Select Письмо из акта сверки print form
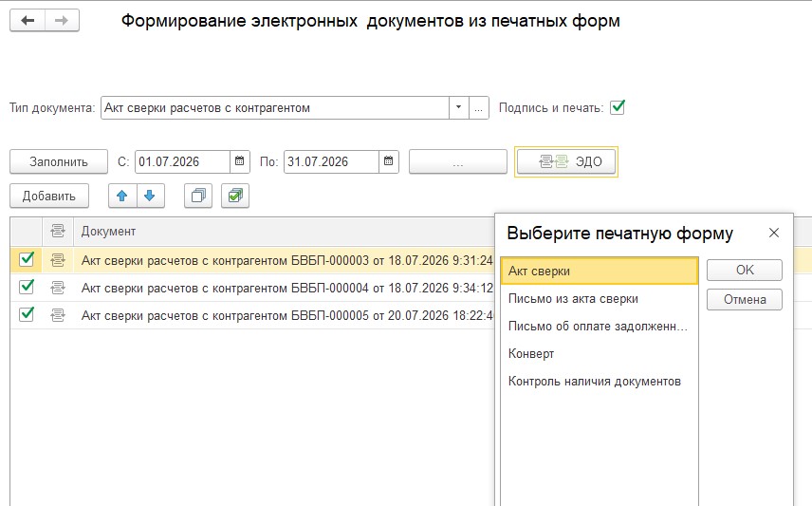Screen dimensions: 812x506 coord(600,299)
